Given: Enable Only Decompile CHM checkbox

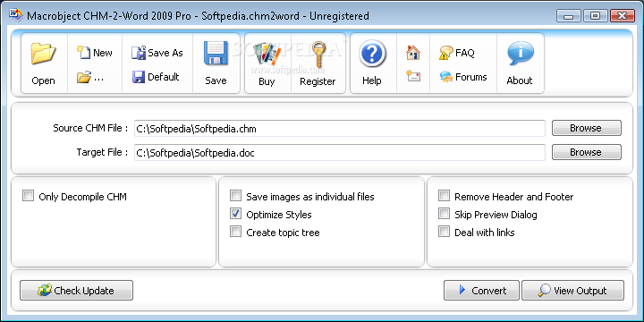Looking at the screenshot, I should 28,196.
